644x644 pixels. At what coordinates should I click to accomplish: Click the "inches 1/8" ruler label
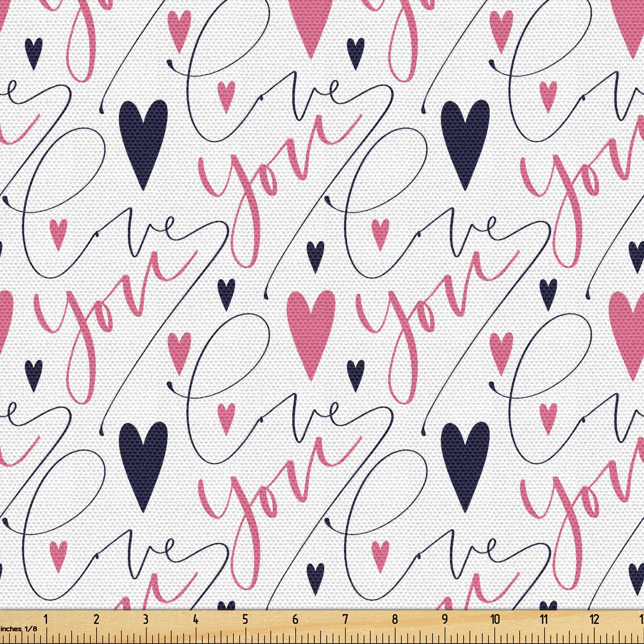pyautogui.click(x=18, y=629)
